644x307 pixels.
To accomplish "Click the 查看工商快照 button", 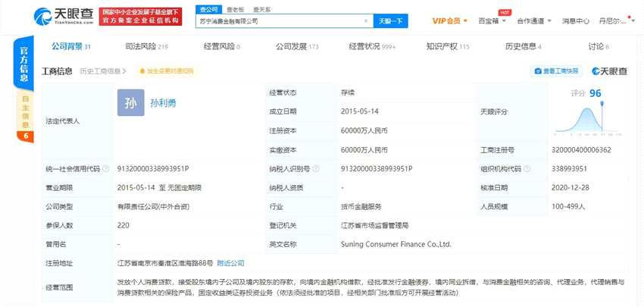I will 557,71.
